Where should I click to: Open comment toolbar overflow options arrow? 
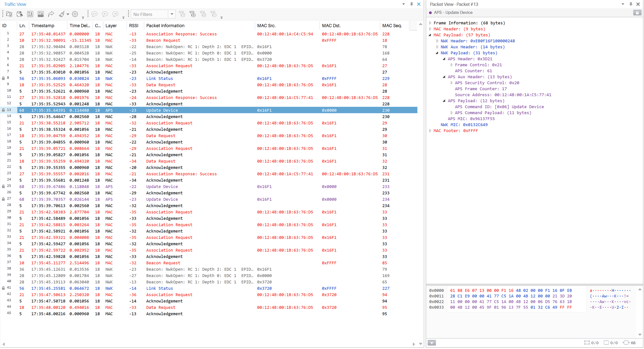123,18
